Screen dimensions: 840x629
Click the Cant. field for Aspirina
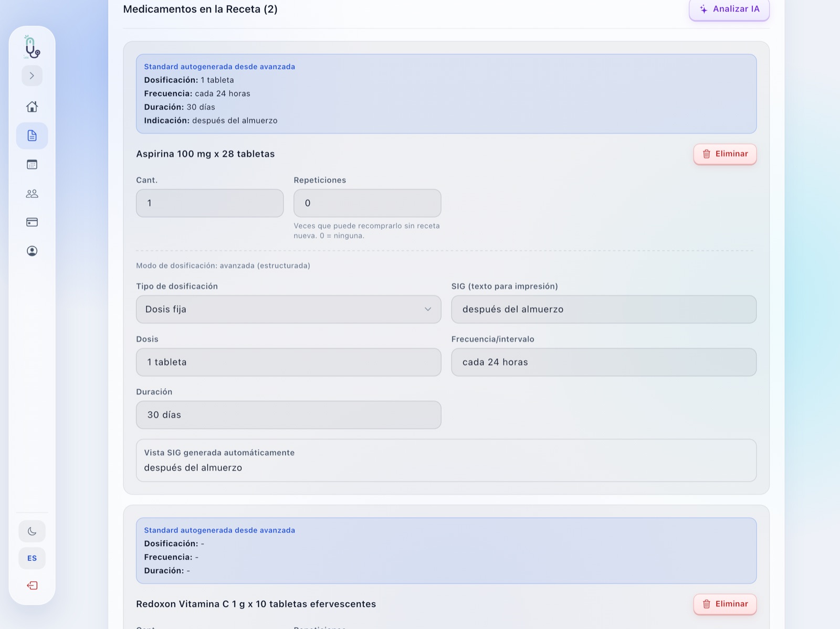click(x=210, y=203)
